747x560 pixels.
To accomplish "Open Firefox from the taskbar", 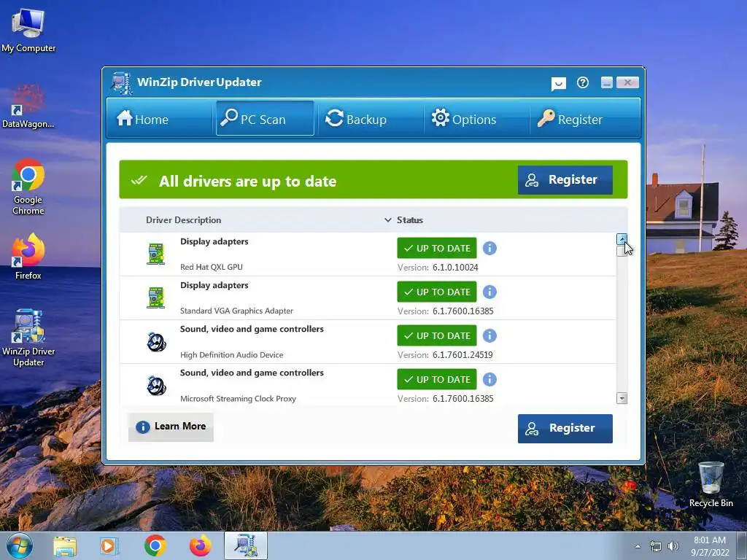I will 201,545.
